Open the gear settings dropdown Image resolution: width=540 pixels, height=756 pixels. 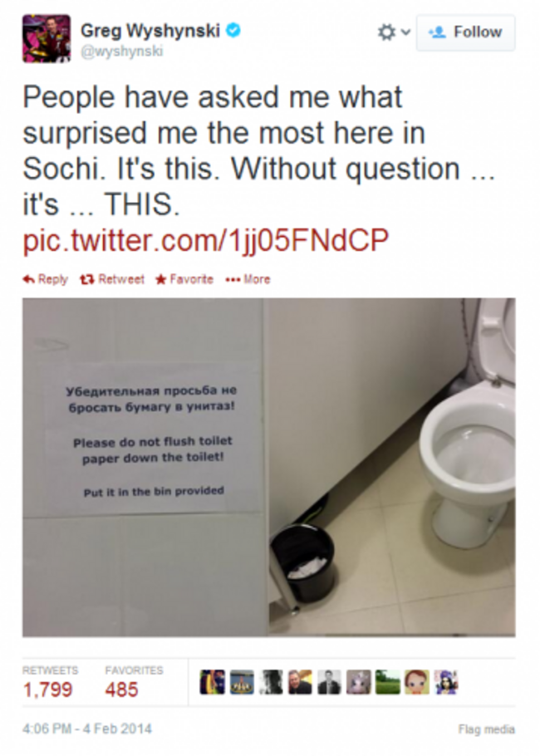point(394,32)
